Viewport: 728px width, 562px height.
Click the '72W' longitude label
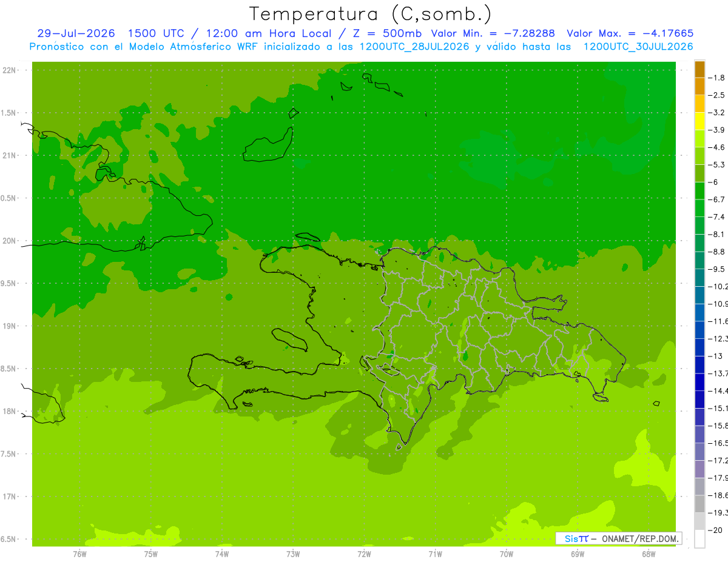click(x=364, y=554)
